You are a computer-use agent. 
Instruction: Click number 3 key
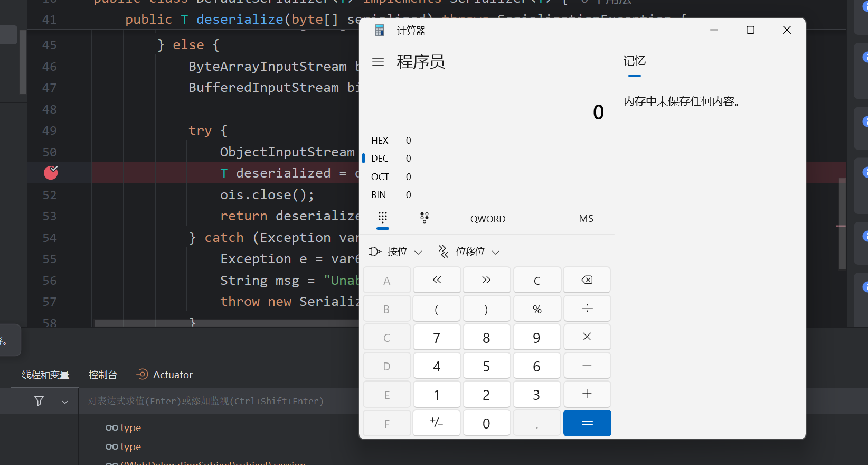point(537,394)
